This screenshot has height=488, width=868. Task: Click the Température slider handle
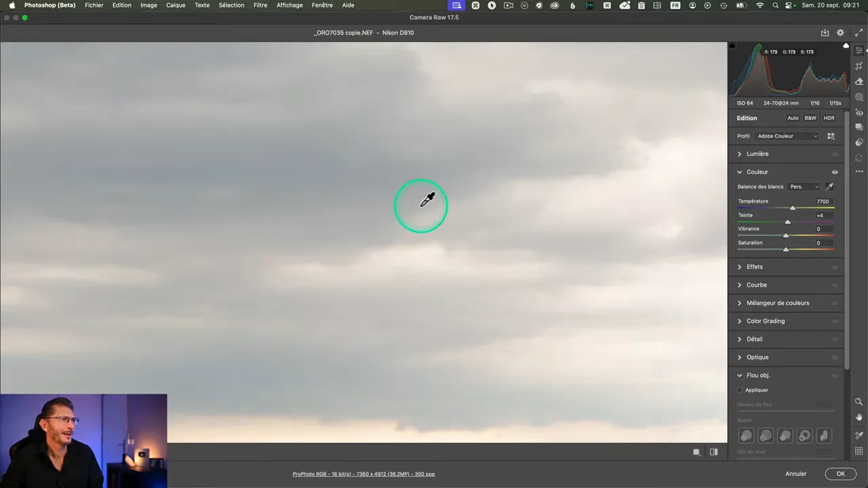(793, 208)
